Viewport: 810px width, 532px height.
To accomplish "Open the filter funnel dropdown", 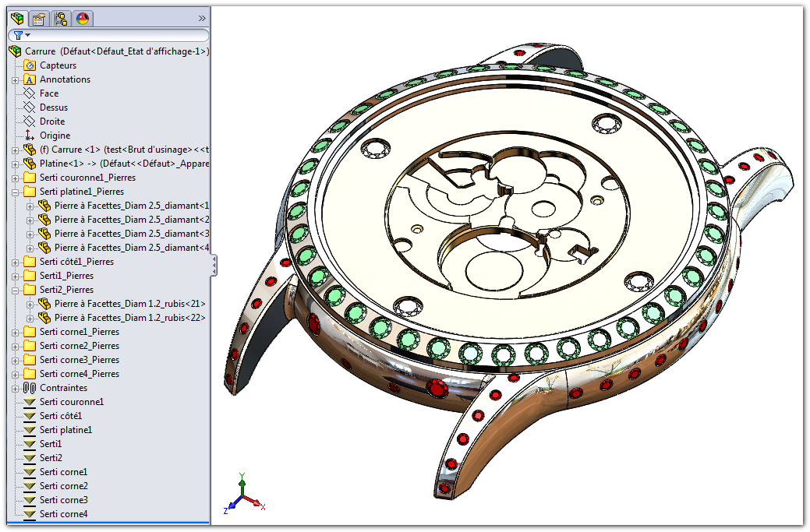I will (21, 35).
